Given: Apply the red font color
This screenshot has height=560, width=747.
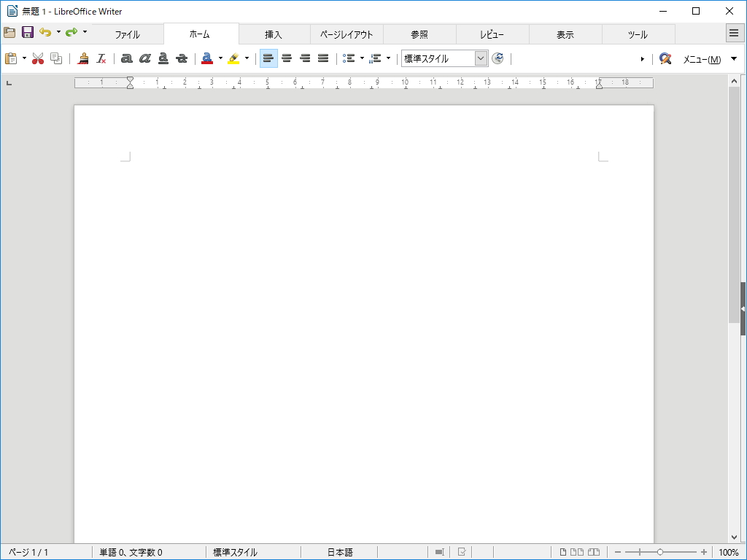Looking at the screenshot, I should pos(206,58).
